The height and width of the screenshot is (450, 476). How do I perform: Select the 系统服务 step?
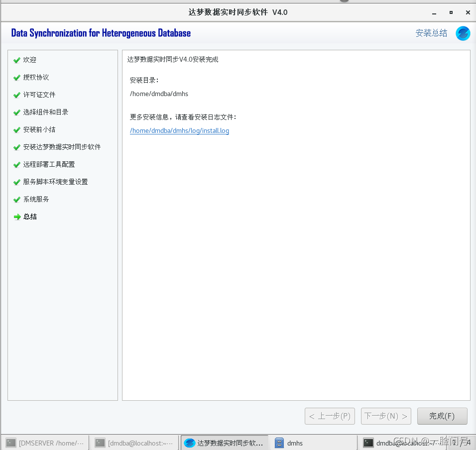point(36,199)
